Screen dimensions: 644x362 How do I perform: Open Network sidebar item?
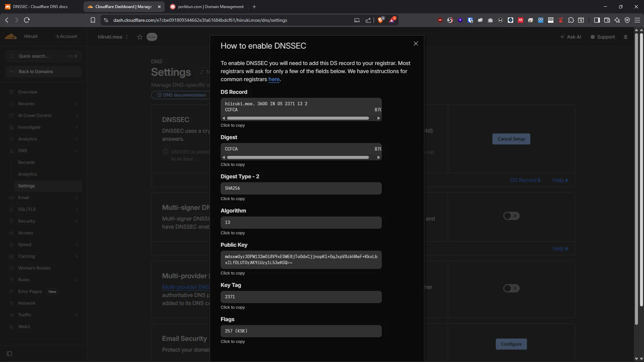(26, 303)
